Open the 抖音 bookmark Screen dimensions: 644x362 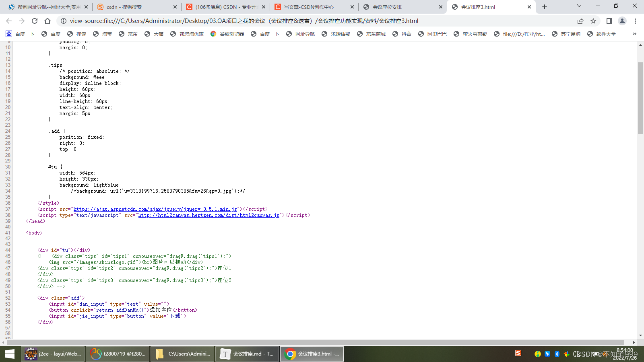point(402,34)
